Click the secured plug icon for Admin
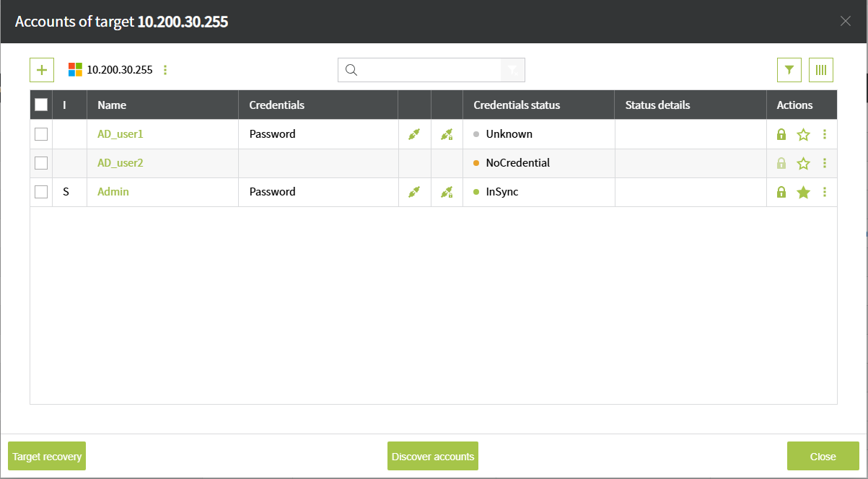 447,192
